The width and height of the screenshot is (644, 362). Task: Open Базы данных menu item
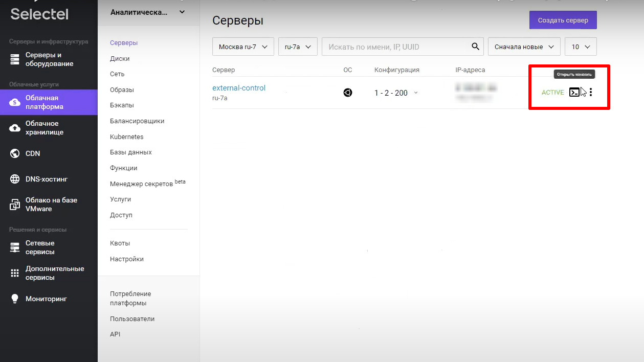(130, 152)
